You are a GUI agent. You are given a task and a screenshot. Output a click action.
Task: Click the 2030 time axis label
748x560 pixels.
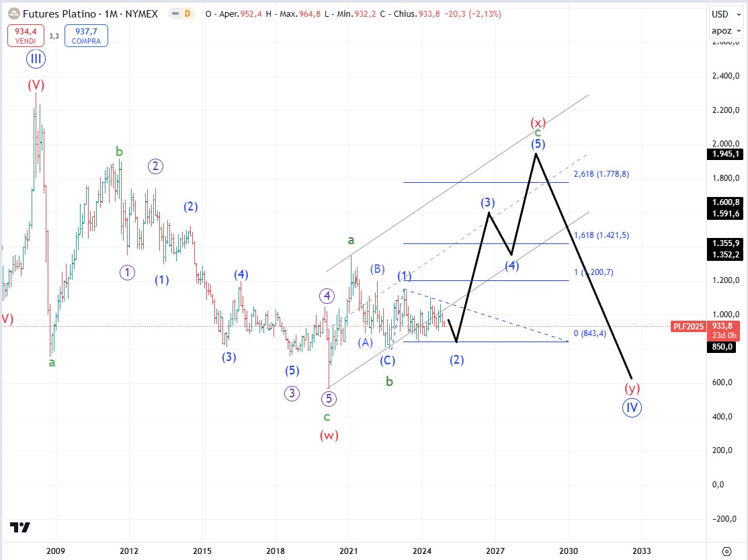tap(569, 551)
